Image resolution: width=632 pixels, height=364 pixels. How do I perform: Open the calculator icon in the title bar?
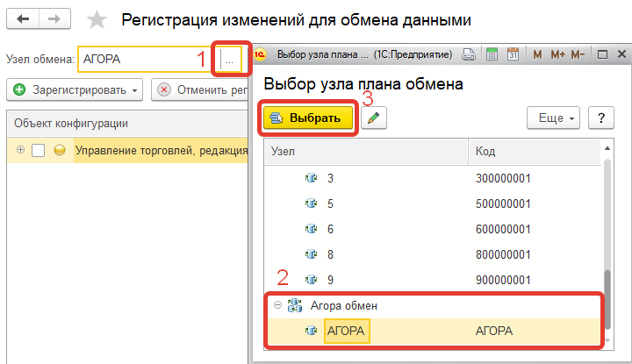(x=492, y=54)
